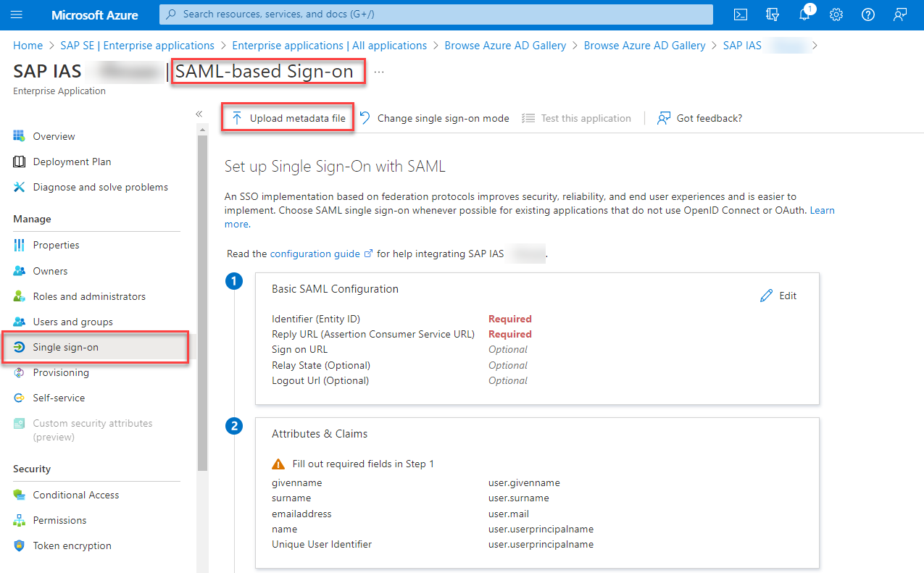Click the Users and groups icon
924x573 pixels.
20,322
